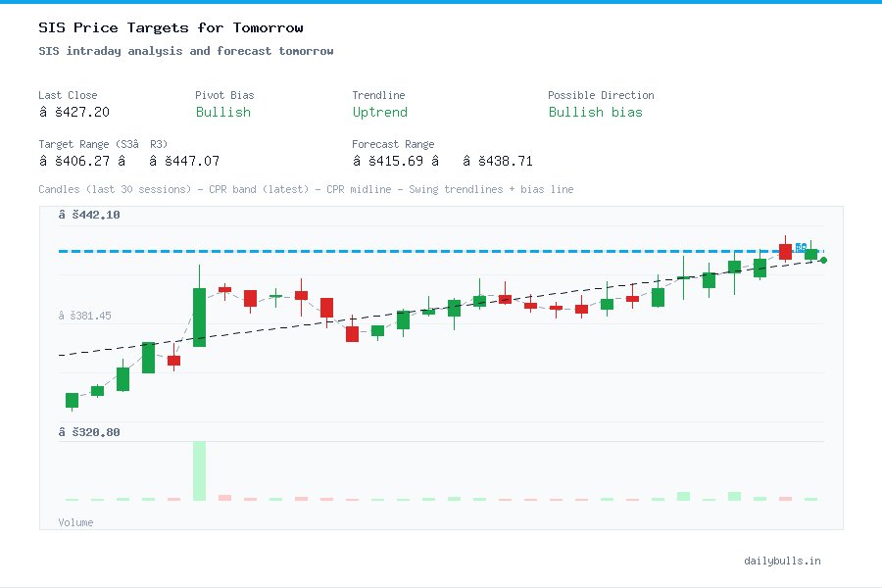Click the tall green volume spike bar

click(x=199, y=470)
